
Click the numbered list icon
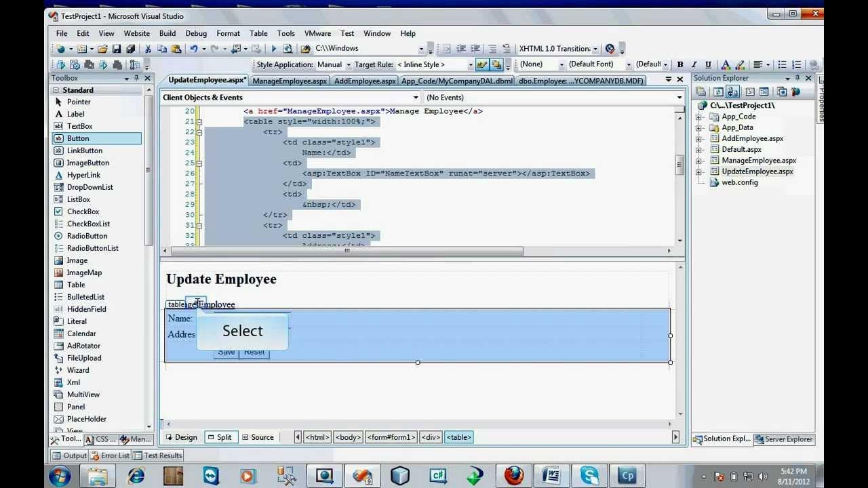point(797,65)
